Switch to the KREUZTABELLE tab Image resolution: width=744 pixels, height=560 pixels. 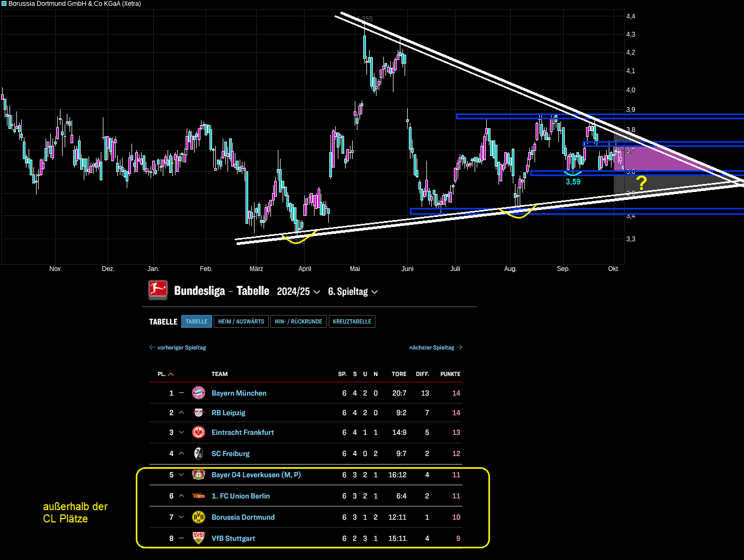pos(352,321)
